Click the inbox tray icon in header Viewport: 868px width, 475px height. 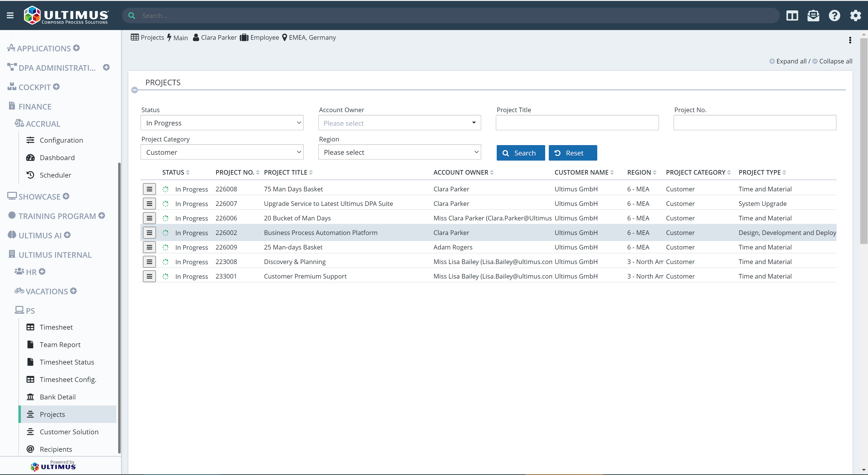[x=813, y=16]
